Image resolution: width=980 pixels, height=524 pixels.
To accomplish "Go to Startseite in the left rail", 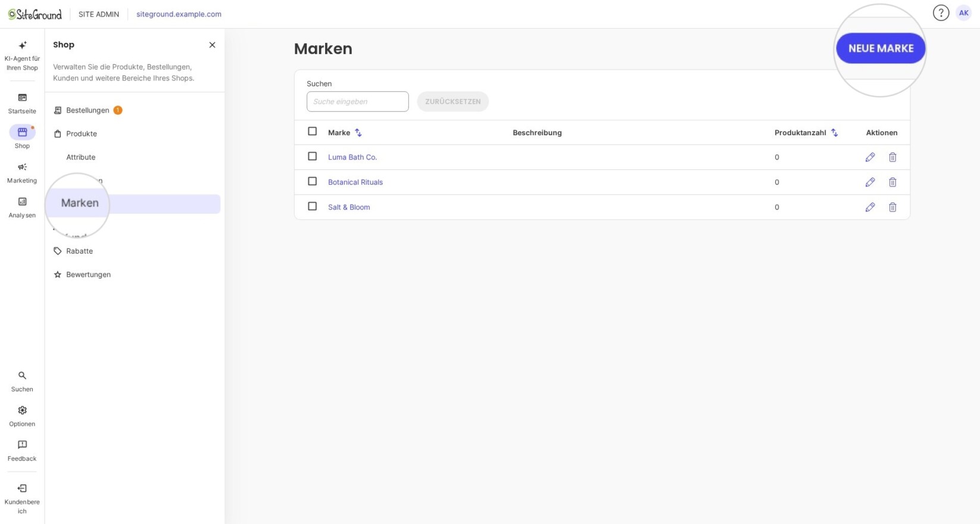I will click(22, 103).
